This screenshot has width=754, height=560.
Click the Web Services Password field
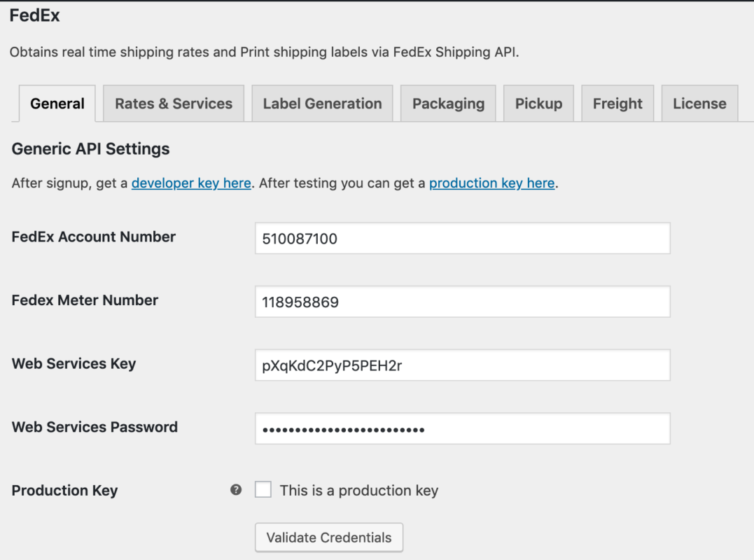[462, 428]
